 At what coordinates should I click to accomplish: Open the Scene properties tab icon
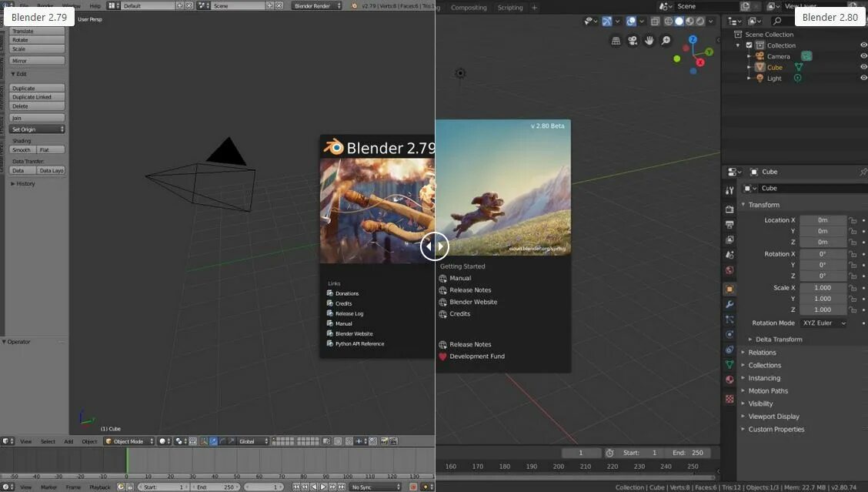click(729, 255)
